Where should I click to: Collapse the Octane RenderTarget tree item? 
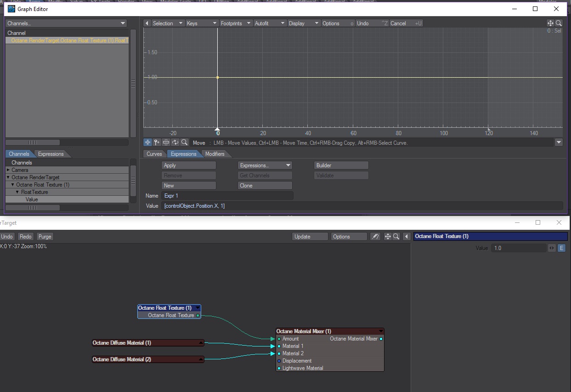point(8,177)
